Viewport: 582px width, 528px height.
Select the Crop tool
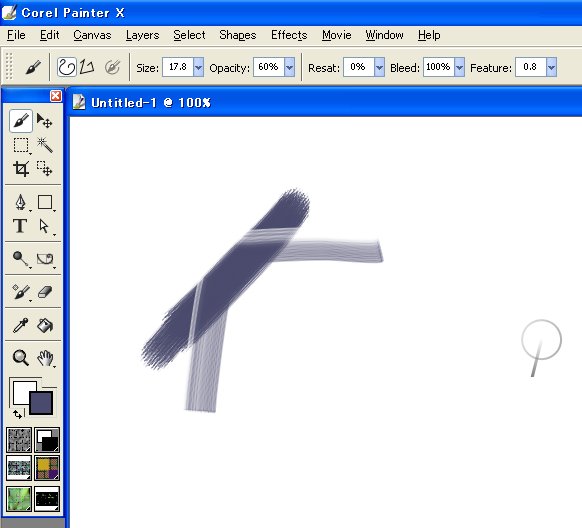[21, 169]
